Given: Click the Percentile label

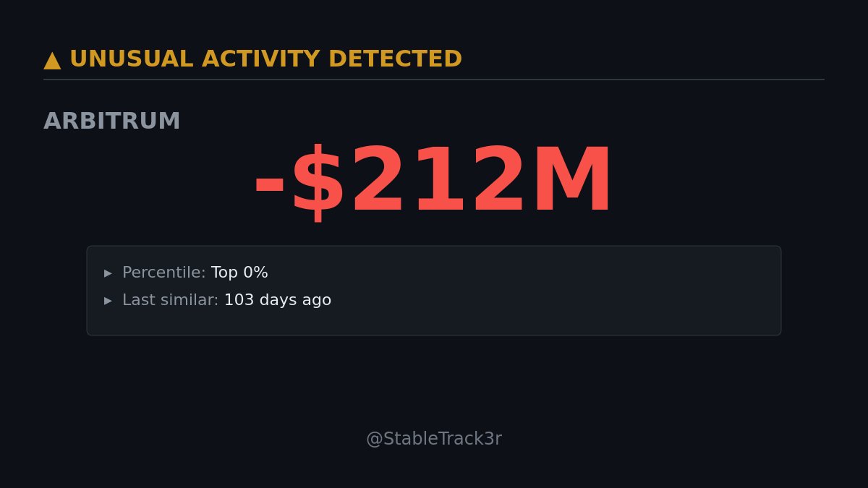Looking at the screenshot, I should [x=163, y=273].
